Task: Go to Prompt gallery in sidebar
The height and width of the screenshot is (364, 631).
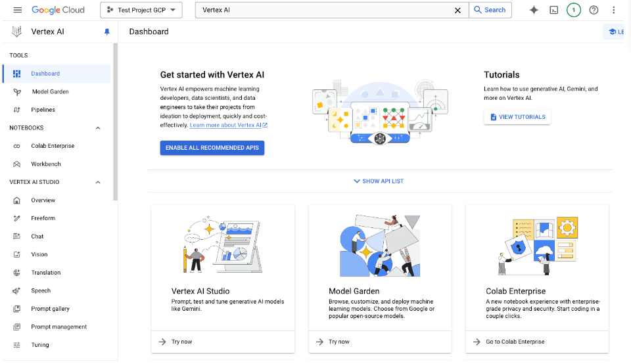Action: point(50,309)
